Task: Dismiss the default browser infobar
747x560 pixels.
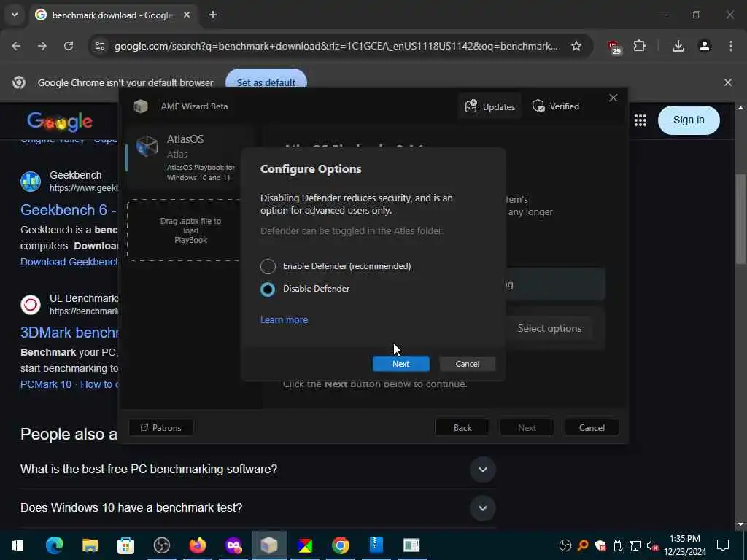Action: [728, 82]
